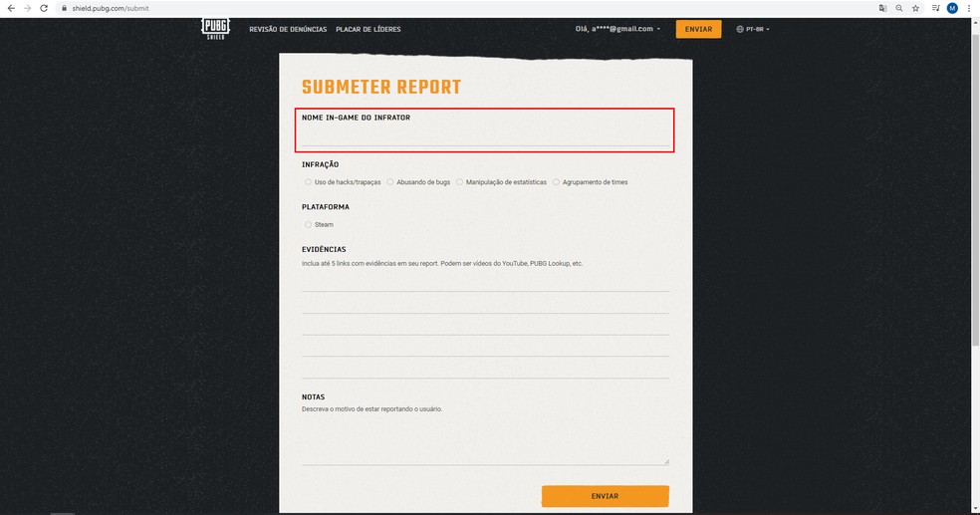Select 'Agrupamento de times' infraction option

556,182
